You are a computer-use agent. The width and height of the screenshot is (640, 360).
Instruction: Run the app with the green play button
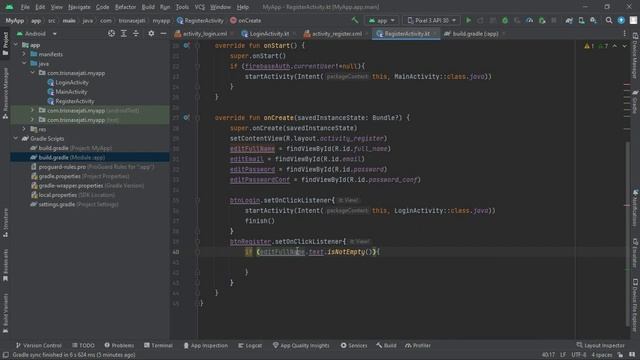(469, 20)
